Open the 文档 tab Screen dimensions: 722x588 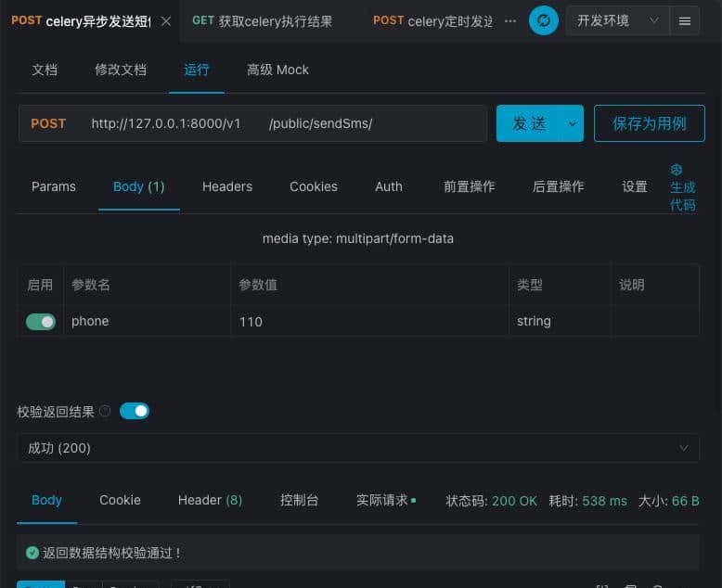[x=45, y=70]
